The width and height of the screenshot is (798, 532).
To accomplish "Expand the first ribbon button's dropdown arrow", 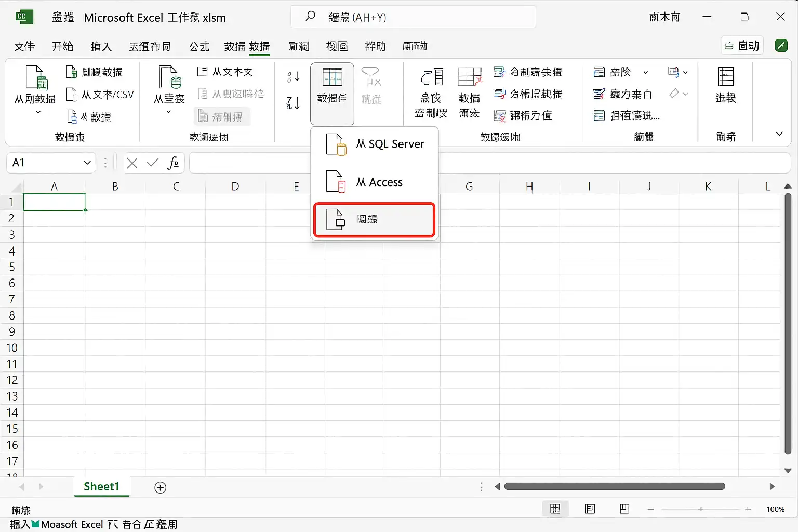I will [x=38, y=112].
